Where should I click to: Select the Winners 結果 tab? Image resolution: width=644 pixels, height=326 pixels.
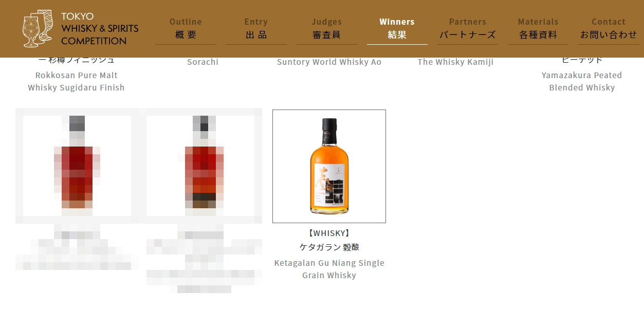[397, 28]
